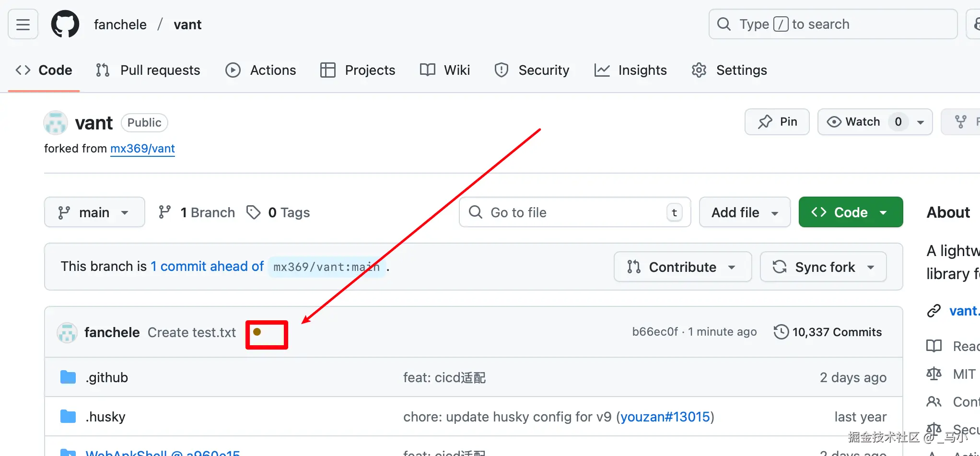Click the history clock icon beside Commits

click(x=781, y=332)
